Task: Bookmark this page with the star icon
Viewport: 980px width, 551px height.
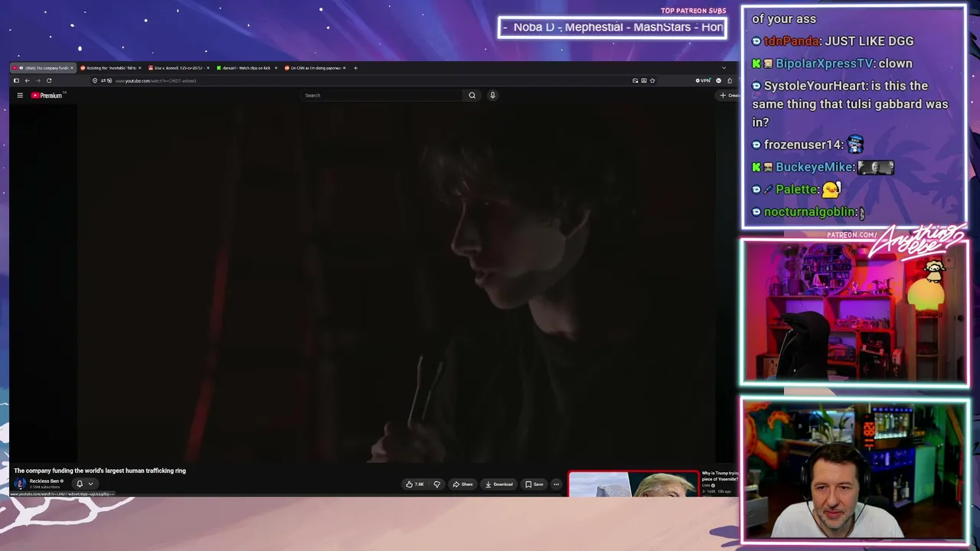Action: point(652,80)
